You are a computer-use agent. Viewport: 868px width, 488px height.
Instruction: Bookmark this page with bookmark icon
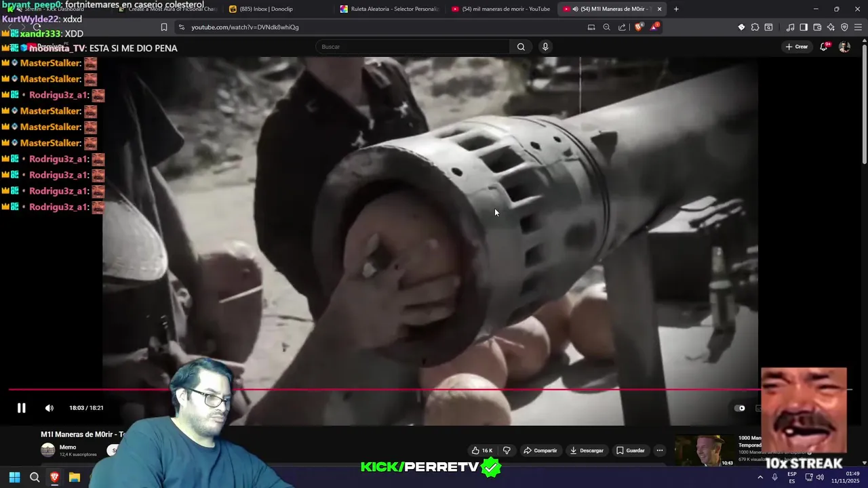click(x=164, y=27)
